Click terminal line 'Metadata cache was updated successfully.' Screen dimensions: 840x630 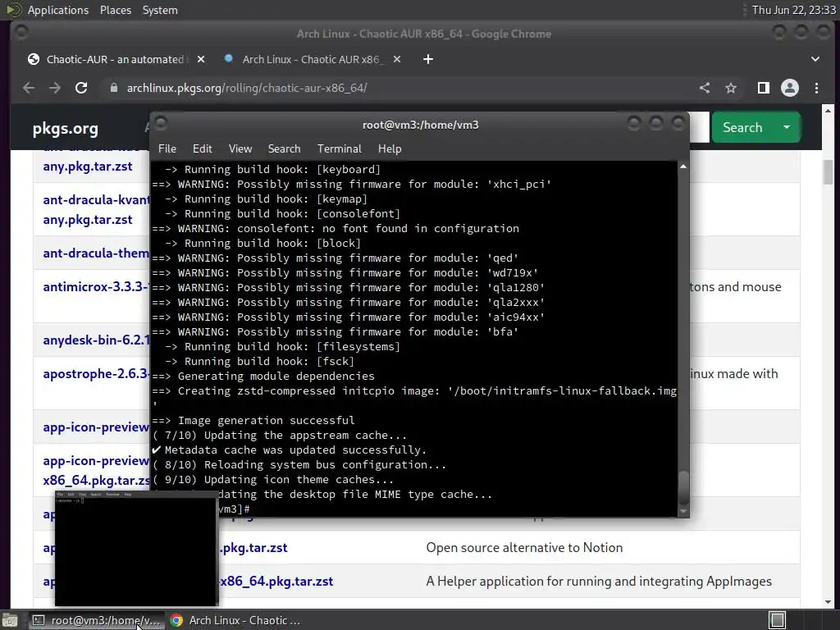click(x=295, y=450)
